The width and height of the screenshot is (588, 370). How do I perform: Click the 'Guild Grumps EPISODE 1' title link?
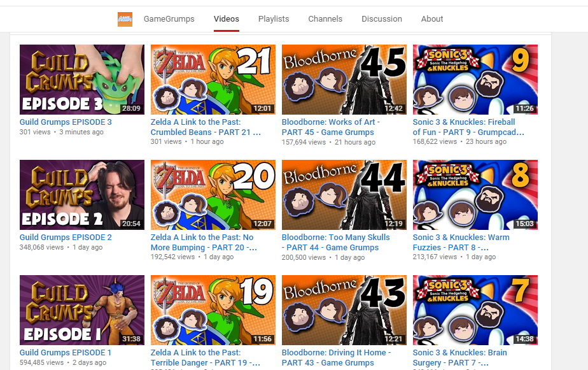[66, 353]
